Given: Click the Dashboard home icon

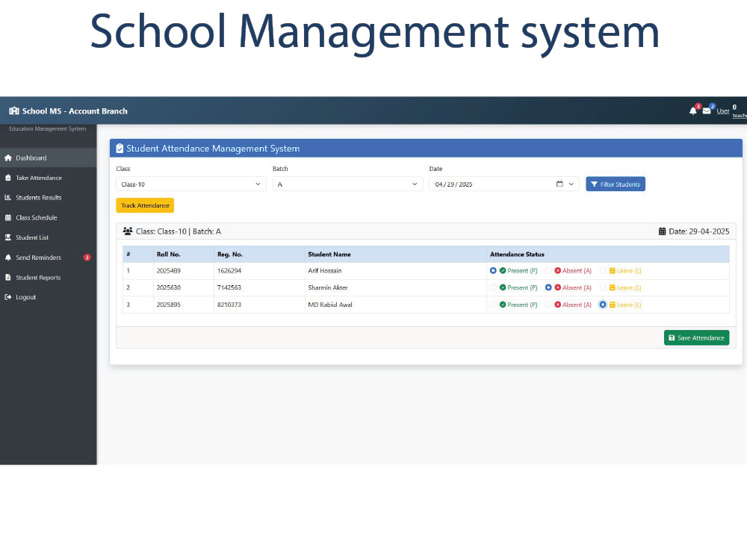Looking at the screenshot, I should 8,158.
